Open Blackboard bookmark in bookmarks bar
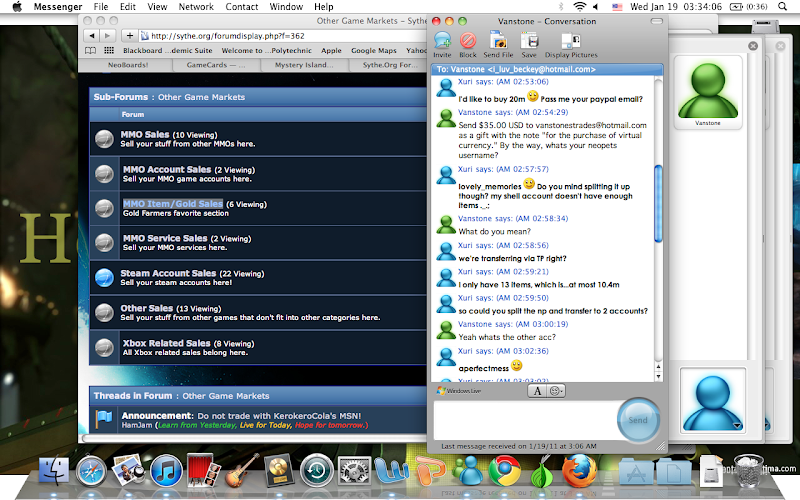The image size is (800, 500). point(167,51)
